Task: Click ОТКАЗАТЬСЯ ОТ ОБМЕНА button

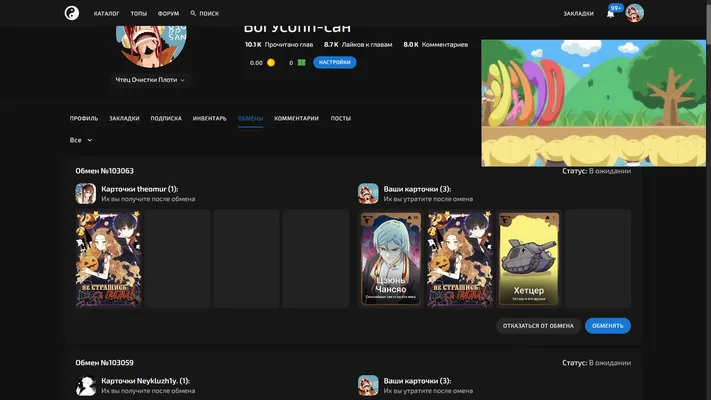Action: coord(538,326)
